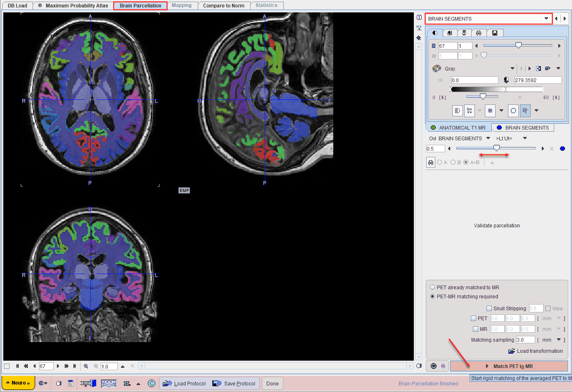Image resolution: width=572 pixels, height=392 pixels.
Task: Click the crosshair reslicing icon
Action: tap(419, 38)
